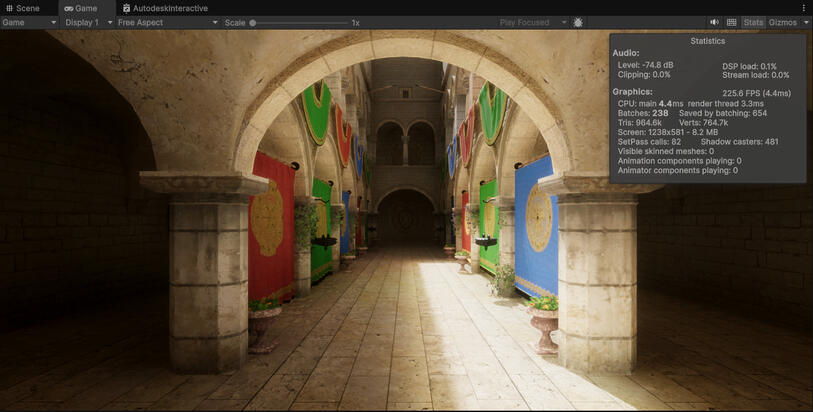Click the Scale slider handle
This screenshot has height=412, width=813.
pyautogui.click(x=253, y=22)
